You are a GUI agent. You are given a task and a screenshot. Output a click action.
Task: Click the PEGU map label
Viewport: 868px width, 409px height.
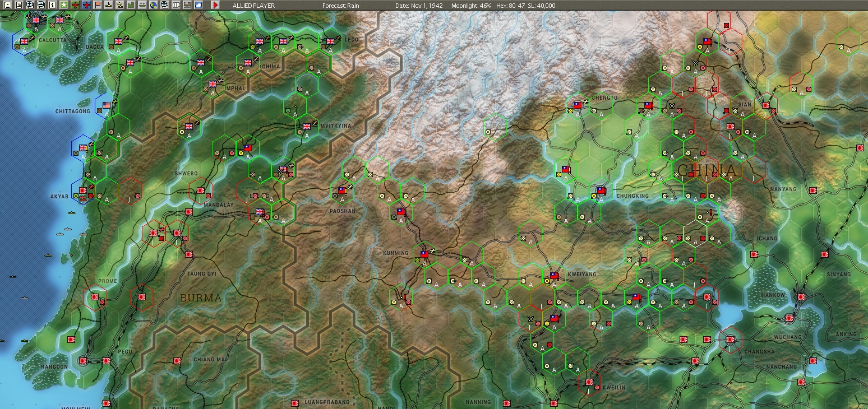click(124, 352)
